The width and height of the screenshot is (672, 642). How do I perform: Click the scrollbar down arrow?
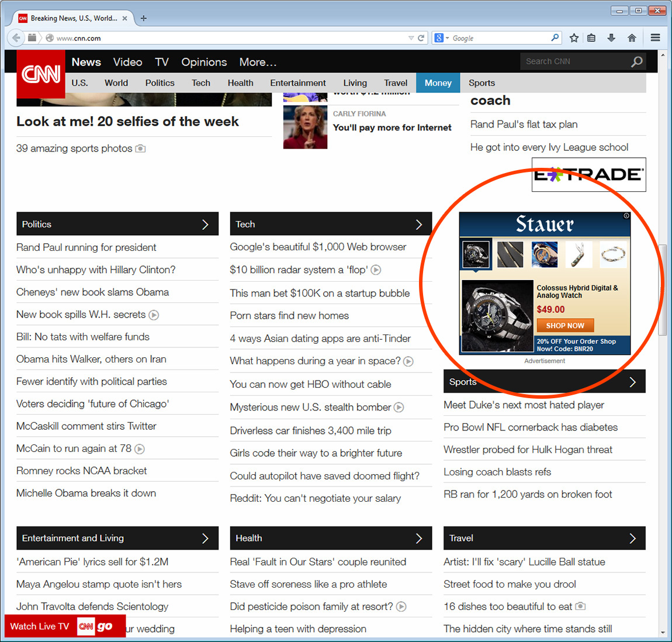[x=663, y=633]
